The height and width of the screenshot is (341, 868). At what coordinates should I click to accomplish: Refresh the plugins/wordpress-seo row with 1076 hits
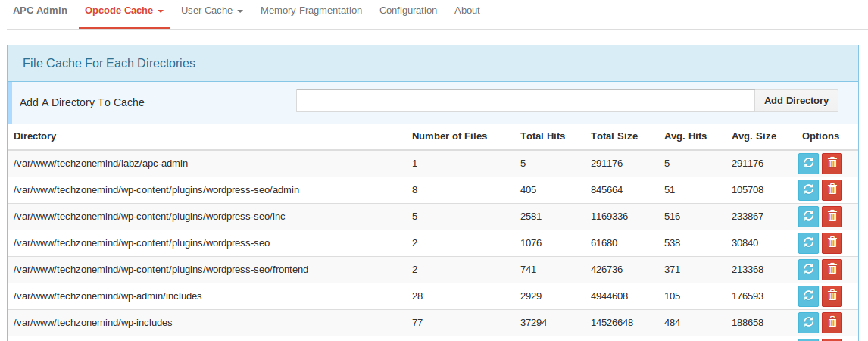pos(808,243)
